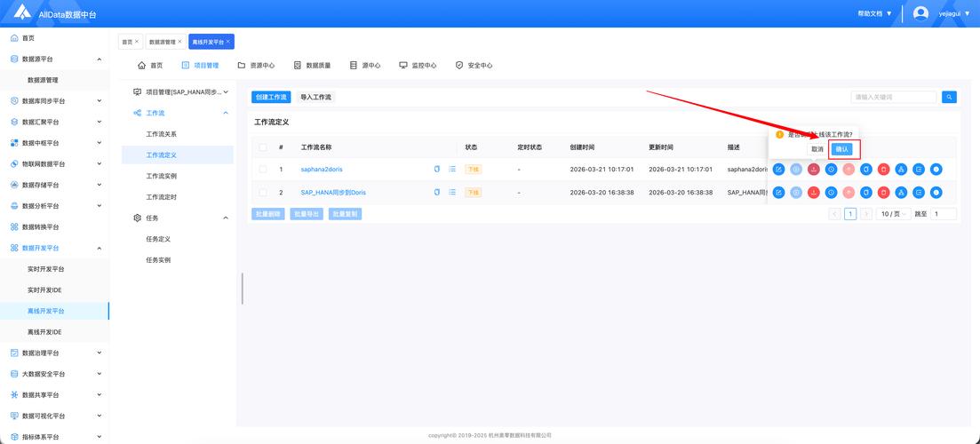
Task: Open the yejiagui user dropdown
Action: tap(954, 13)
